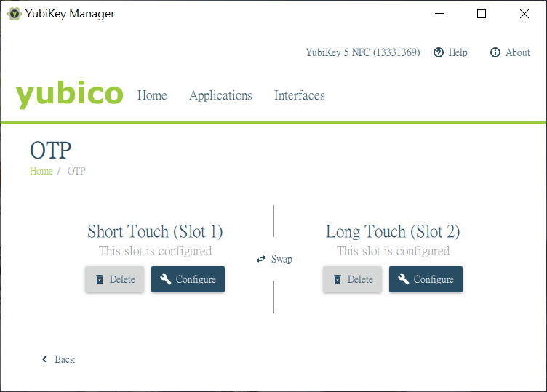This screenshot has height=392, width=547.
Task: Click the About info icon
Action: (x=495, y=52)
